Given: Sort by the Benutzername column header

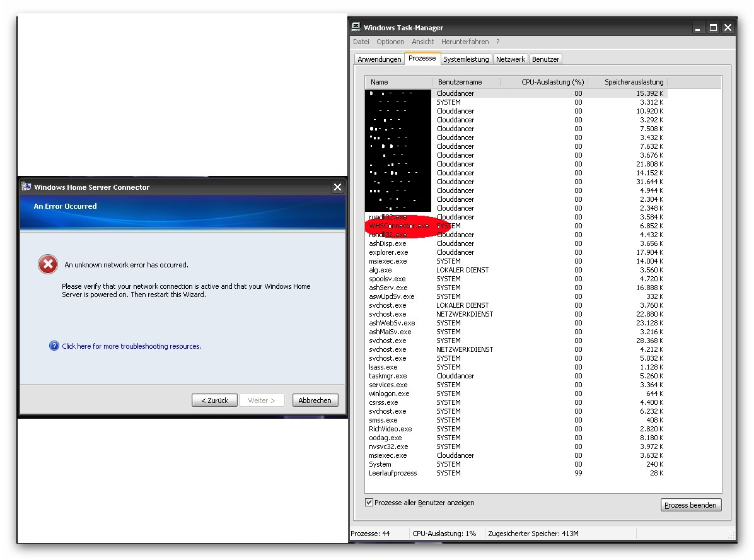Looking at the screenshot, I should [x=467, y=82].
